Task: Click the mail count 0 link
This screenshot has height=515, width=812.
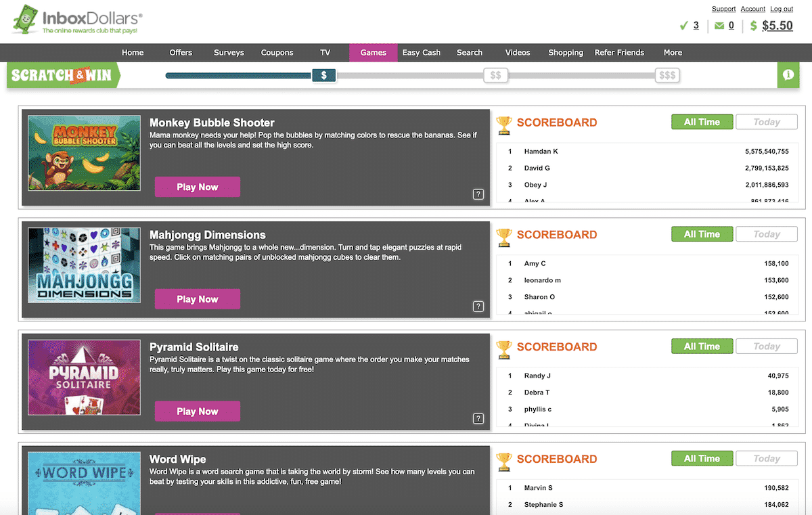Action: [731, 26]
